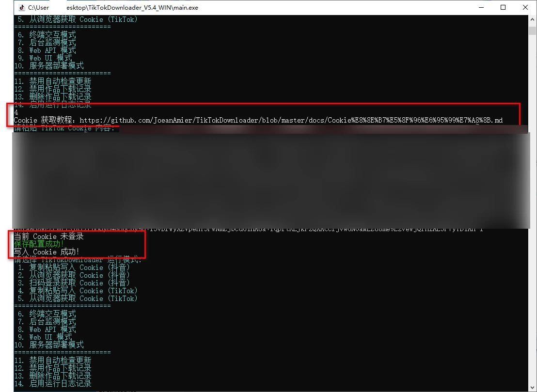Click the 当前 Cookie 未登录 status line
This screenshot has height=392, width=537.
pyautogui.click(x=49, y=236)
